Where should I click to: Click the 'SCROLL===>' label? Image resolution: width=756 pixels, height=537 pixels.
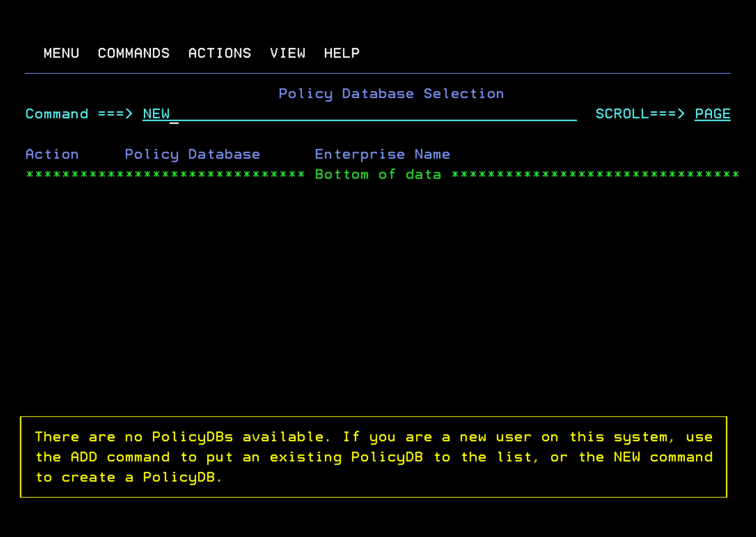click(640, 114)
